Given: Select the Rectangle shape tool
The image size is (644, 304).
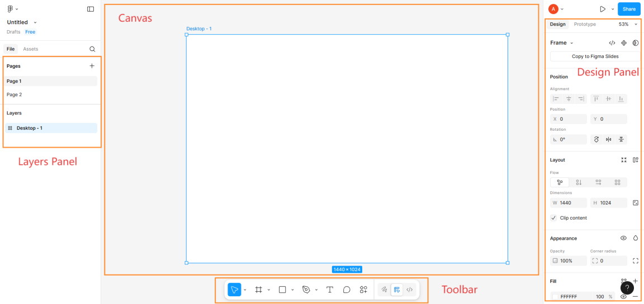Looking at the screenshot, I should click(282, 289).
